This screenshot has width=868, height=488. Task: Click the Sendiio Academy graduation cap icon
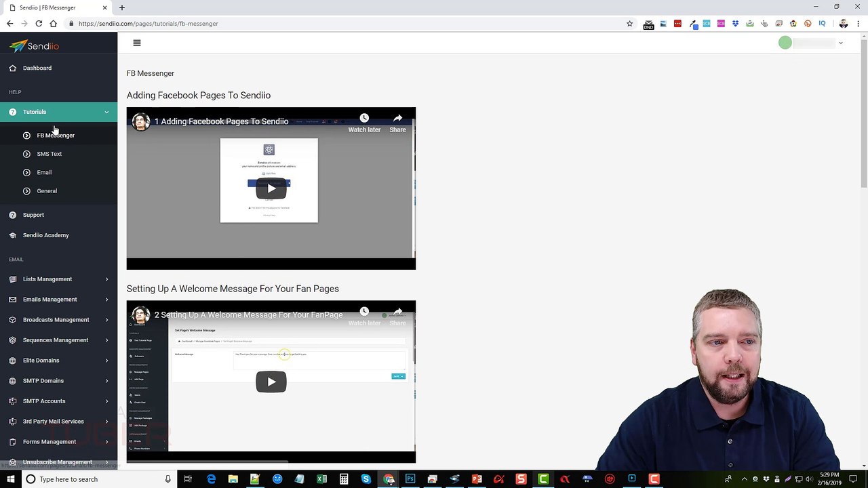click(13, 235)
